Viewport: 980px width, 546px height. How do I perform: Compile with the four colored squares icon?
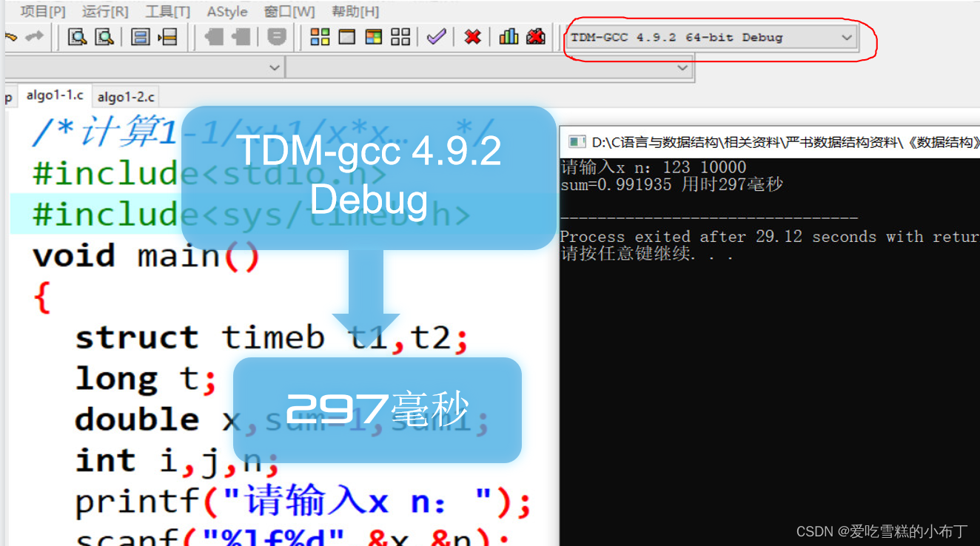click(x=320, y=36)
